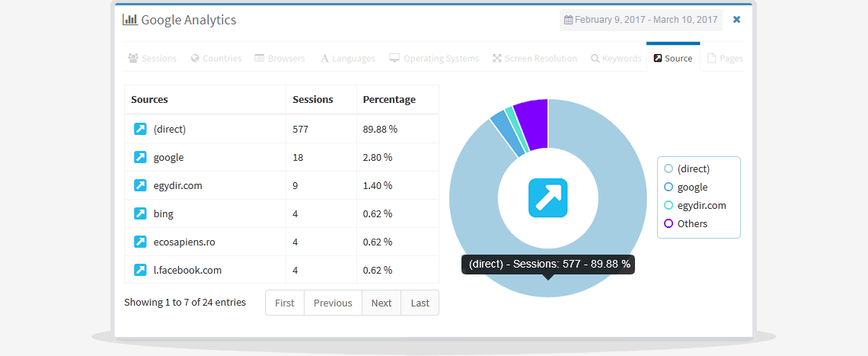Click the 18 sessions cell for google
This screenshot has height=356, width=868.
coord(321,157)
